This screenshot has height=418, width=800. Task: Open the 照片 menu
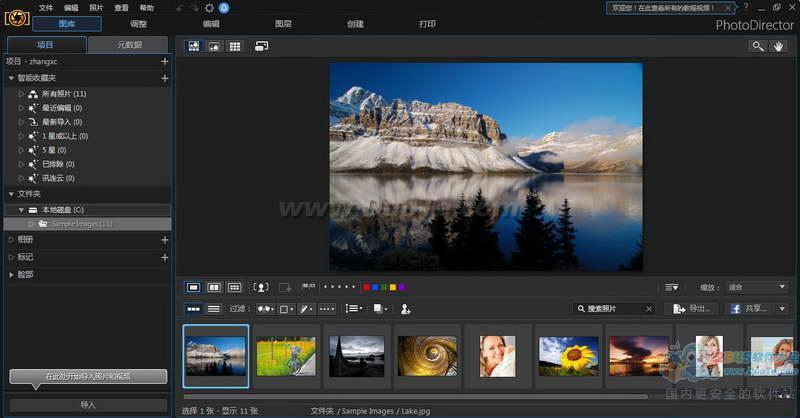(x=96, y=8)
